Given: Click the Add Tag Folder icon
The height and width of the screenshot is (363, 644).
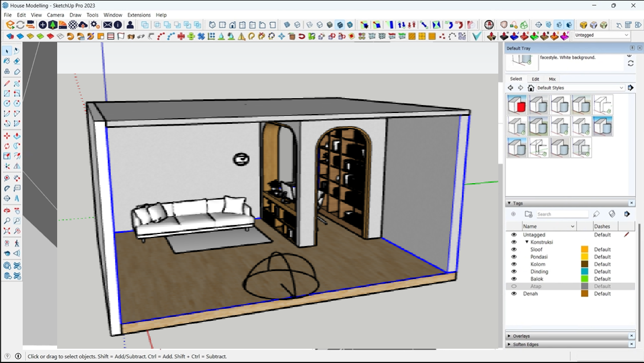Looking at the screenshot, I should (529, 214).
